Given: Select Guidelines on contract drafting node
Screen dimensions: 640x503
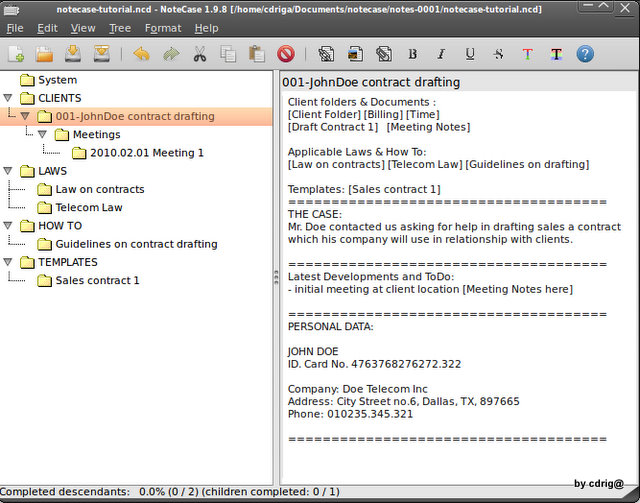Looking at the screenshot, I should 136,244.
